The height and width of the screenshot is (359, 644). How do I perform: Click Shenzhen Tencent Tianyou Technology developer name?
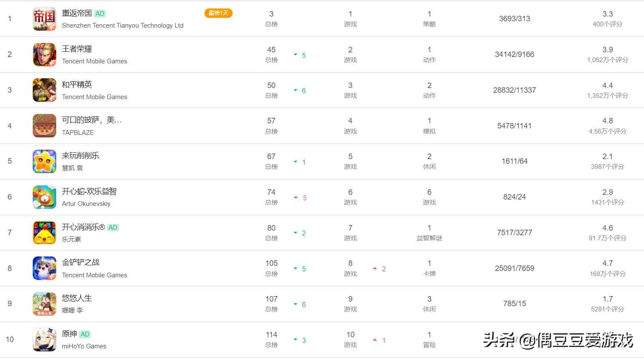click(123, 26)
